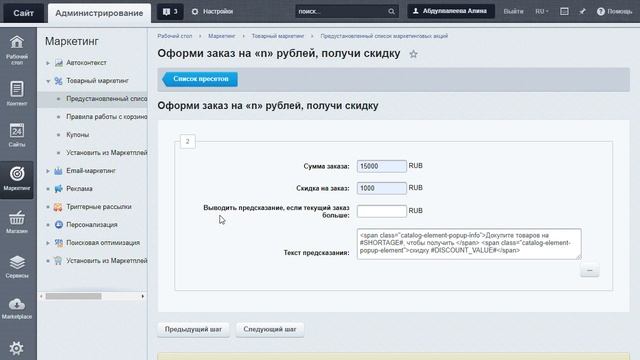
Task: Click the Автоконтекст chart icon
Action: [59, 63]
